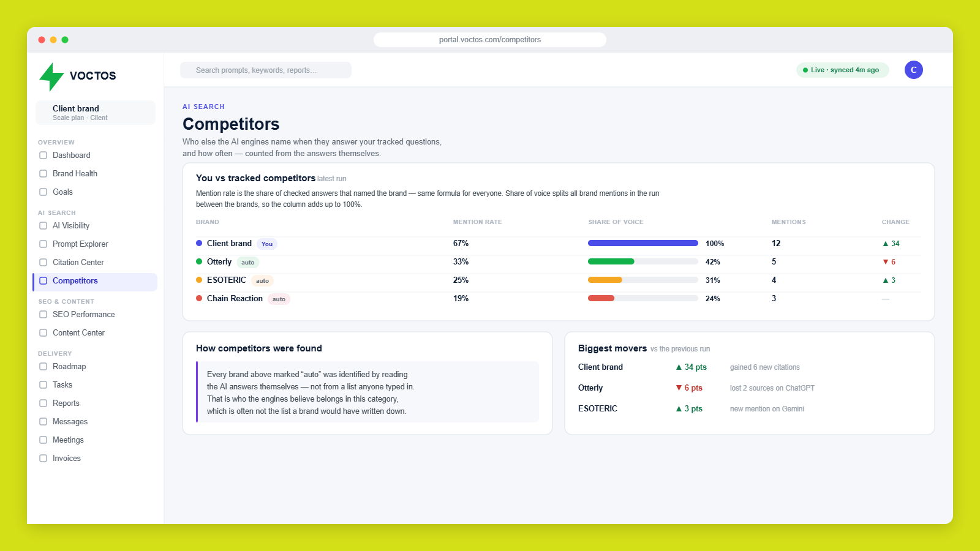Click the Dashboard sidebar icon
Viewport: 980px width, 551px height.
[x=43, y=156]
